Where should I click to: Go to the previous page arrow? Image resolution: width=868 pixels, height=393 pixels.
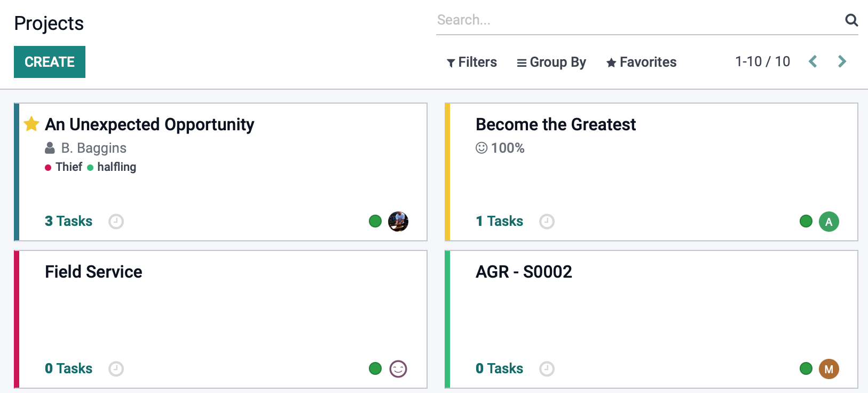(x=813, y=61)
